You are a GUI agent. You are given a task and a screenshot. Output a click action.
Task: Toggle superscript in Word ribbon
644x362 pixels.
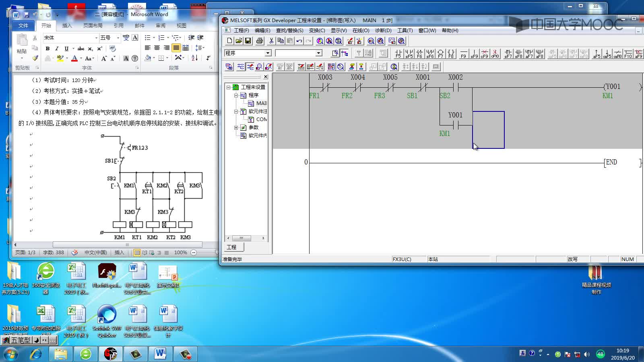point(100,48)
